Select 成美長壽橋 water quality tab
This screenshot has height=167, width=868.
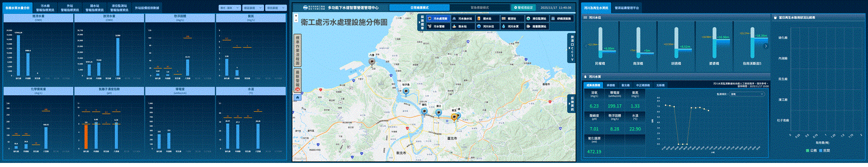[593, 85]
